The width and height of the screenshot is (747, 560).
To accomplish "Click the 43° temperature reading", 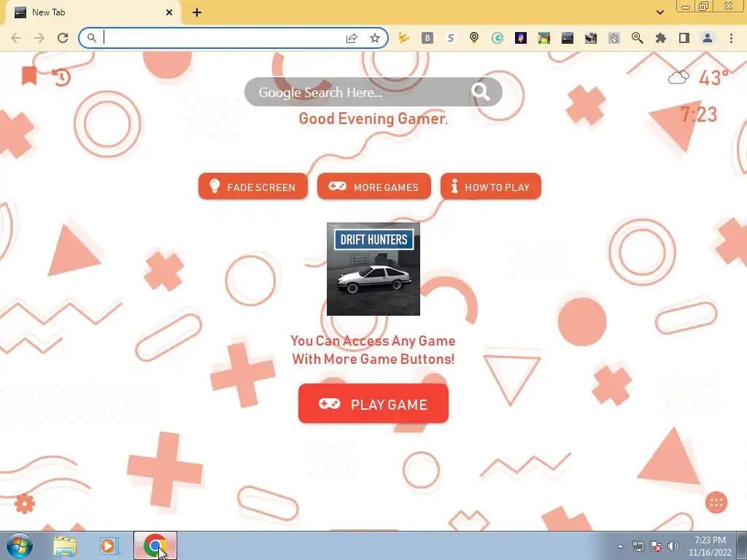I will pyautogui.click(x=713, y=77).
